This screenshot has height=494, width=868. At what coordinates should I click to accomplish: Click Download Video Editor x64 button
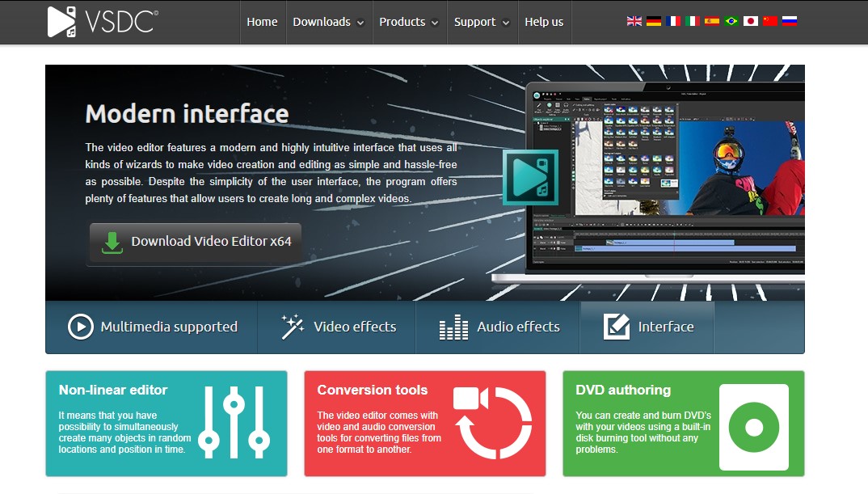coord(196,242)
